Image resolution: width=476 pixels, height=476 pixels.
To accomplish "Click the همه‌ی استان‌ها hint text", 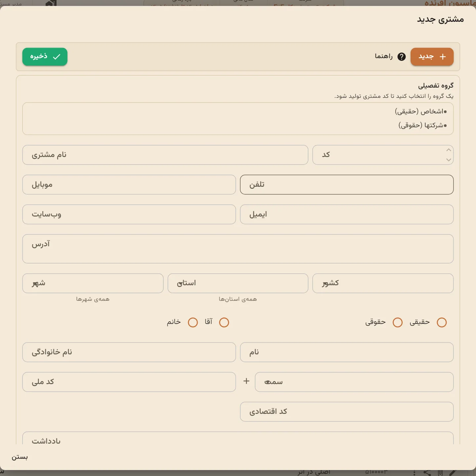I will 238,299.
